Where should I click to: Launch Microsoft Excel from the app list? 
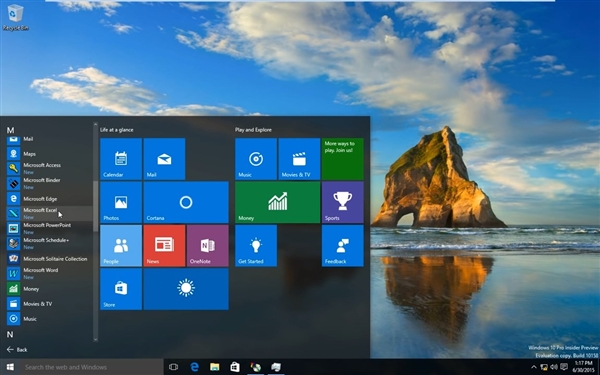pos(49,214)
